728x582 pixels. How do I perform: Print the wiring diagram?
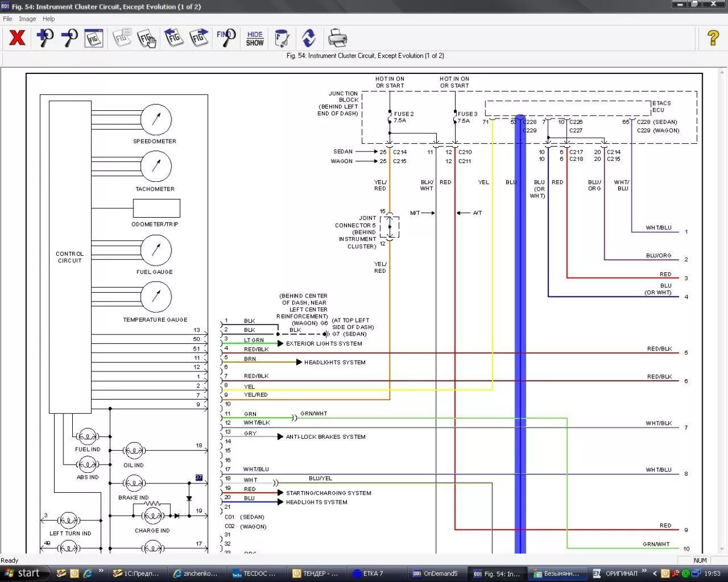click(337, 38)
